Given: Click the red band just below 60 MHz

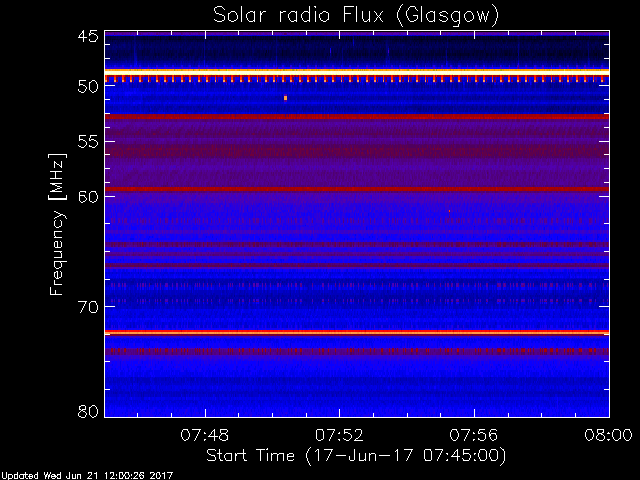Looking at the screenshot, I should coord(357,189).
